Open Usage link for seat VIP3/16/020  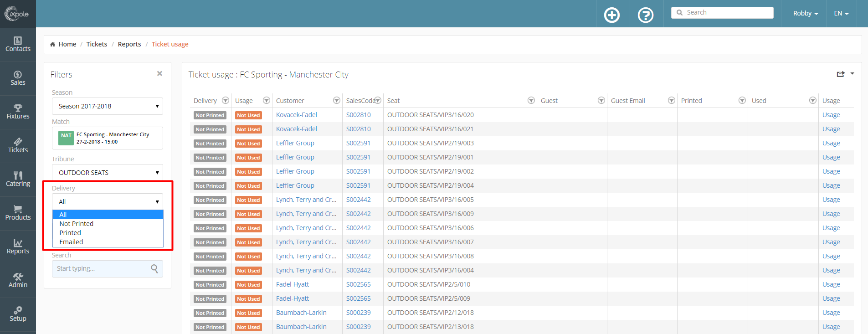click(831, 115)
